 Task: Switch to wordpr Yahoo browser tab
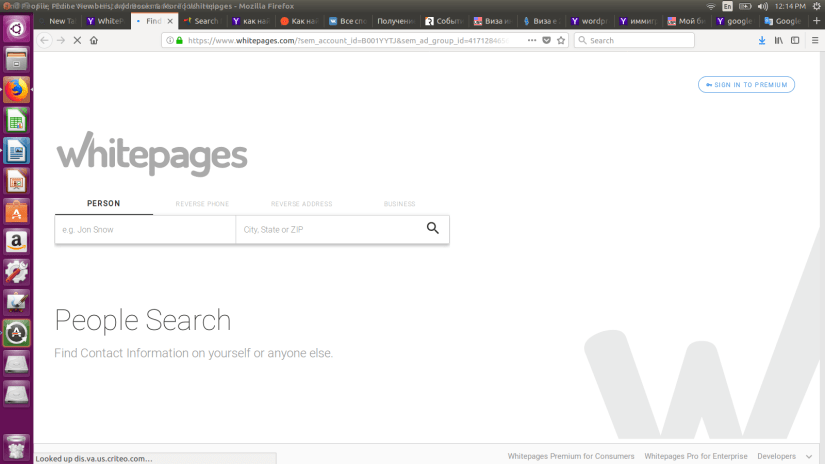click(x=589, y=21)
